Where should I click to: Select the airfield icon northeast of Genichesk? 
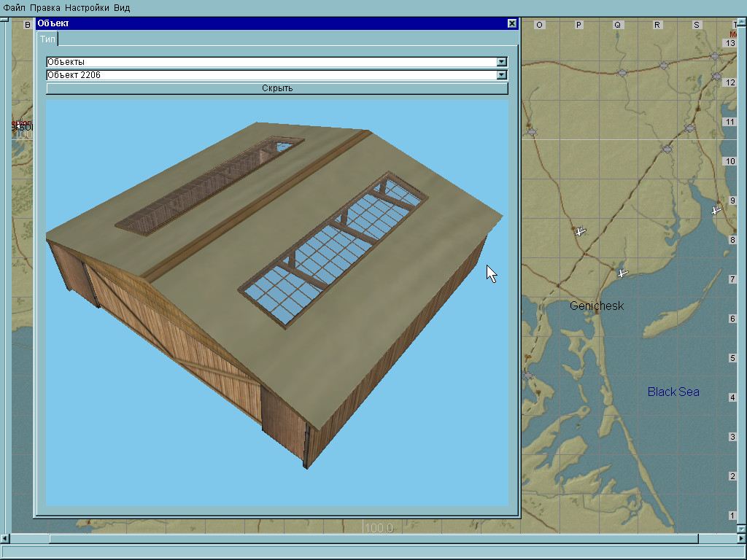622,273
